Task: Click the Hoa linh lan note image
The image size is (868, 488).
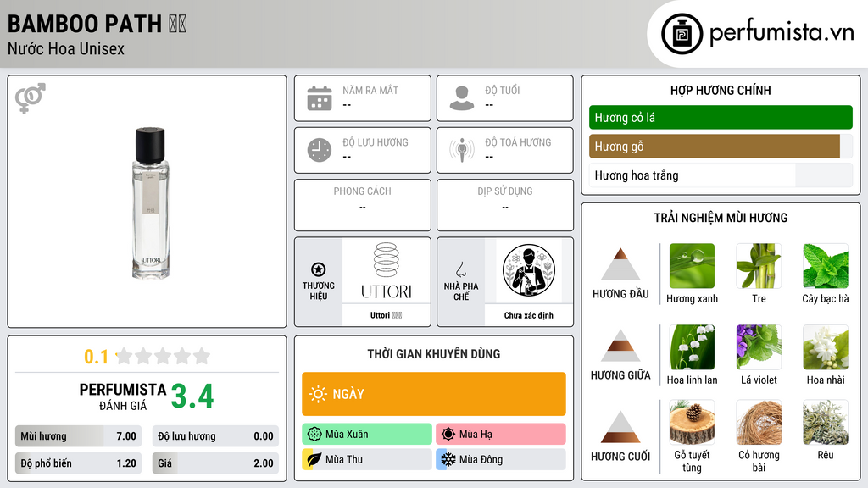Action: pos(692,347)
